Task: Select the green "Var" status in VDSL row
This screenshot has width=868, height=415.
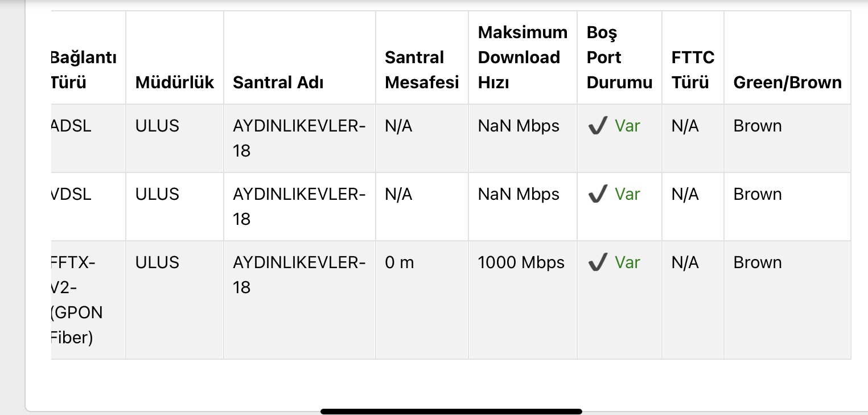Action: [x=627, y=194]
